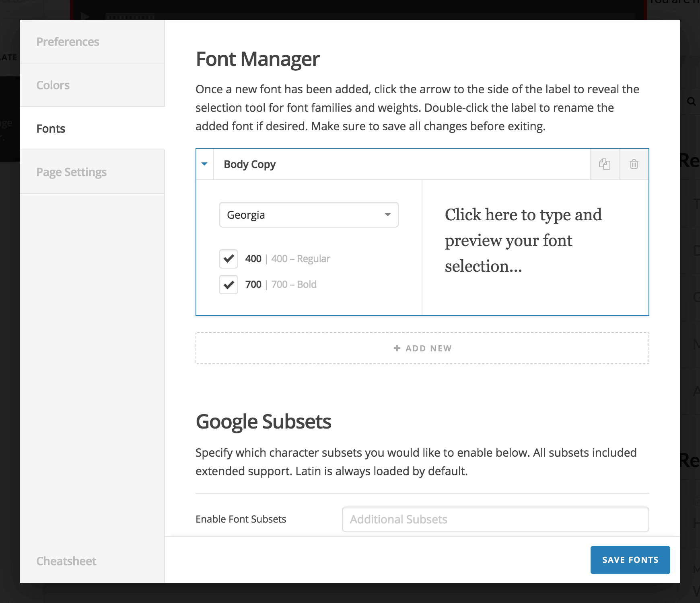Open the Colors tab
Image resolution: width=700 pixels, height=603 pixels.
click(53, 85)
